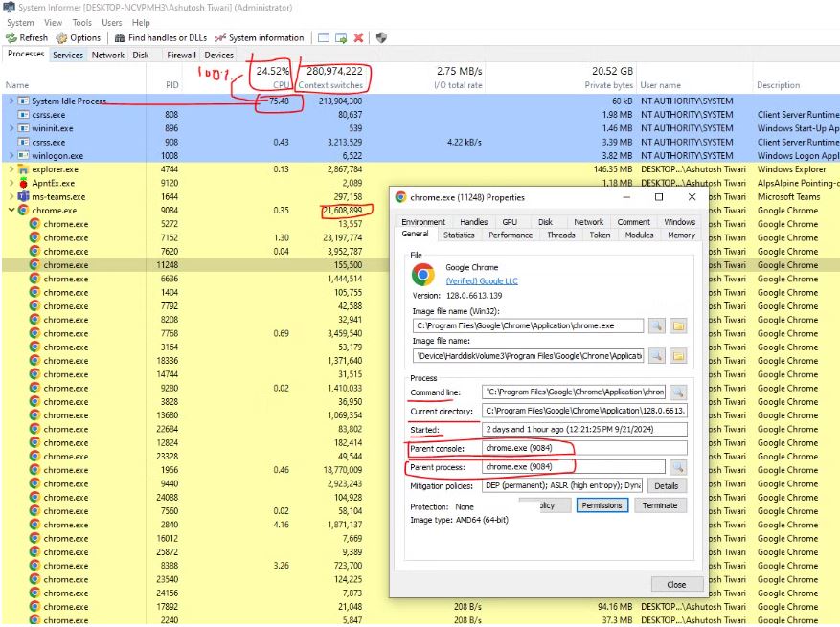840x627 pixels.
Task: Expand the wininit.exe process node
Action: [x=11, y=128]
